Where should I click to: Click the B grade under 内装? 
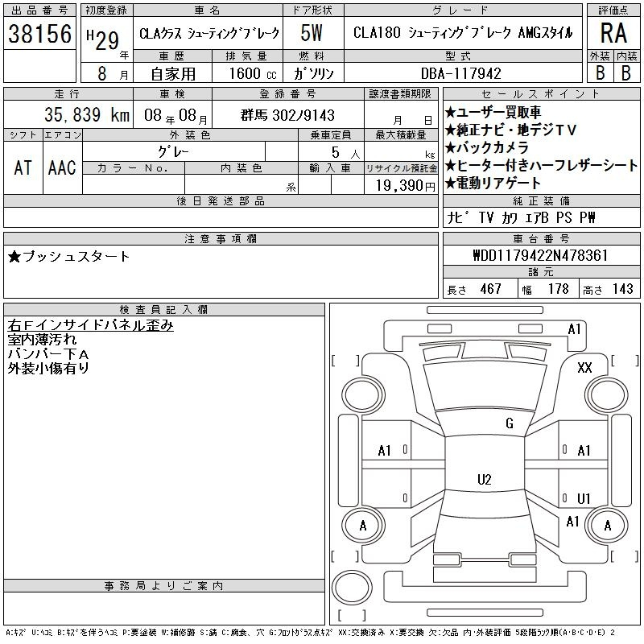626,72
